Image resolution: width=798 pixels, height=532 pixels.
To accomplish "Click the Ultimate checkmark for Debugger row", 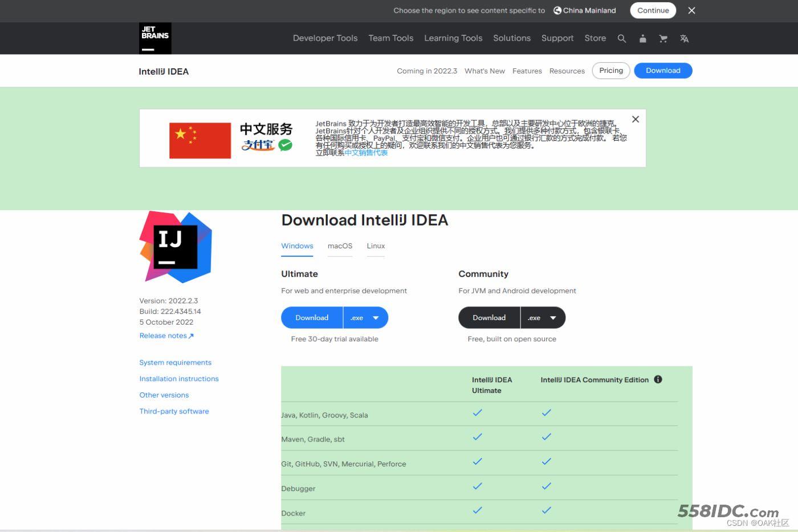I will (x=478, y=486).
